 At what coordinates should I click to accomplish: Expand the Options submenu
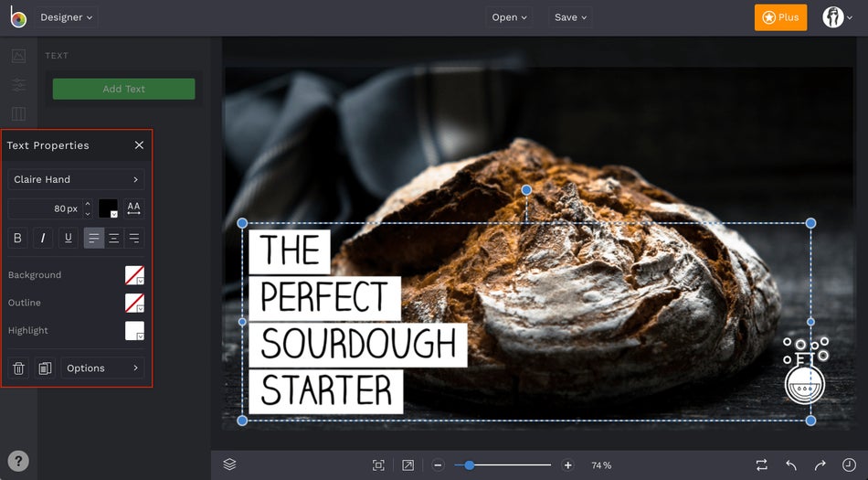click(102, 368)
